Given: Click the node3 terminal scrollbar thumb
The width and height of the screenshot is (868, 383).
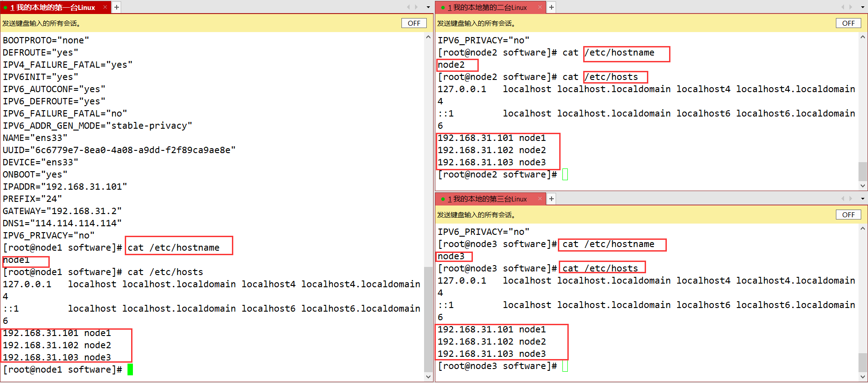Looking at the screenshot, I should 863,363.
